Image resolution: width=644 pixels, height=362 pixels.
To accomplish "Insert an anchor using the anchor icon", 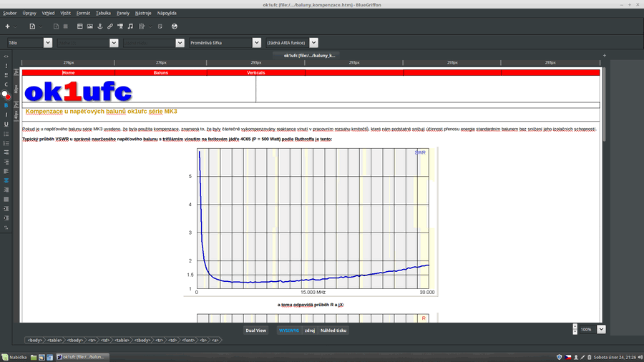I will click(x=100, y=26).
